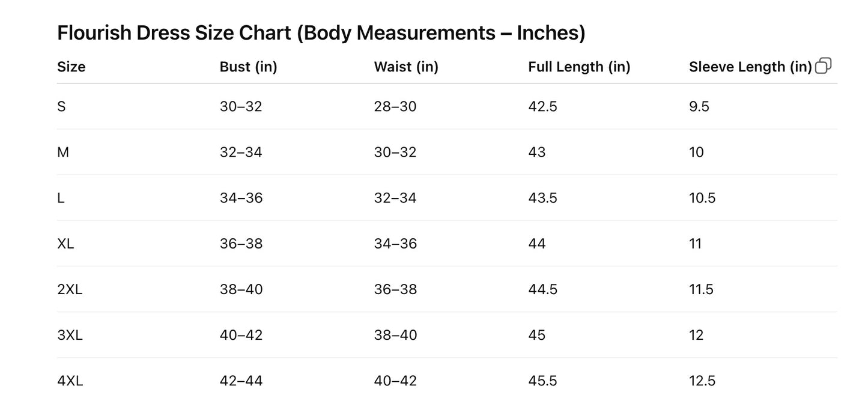
Task: Click the L size row label
Action: [x=61, y=198]
